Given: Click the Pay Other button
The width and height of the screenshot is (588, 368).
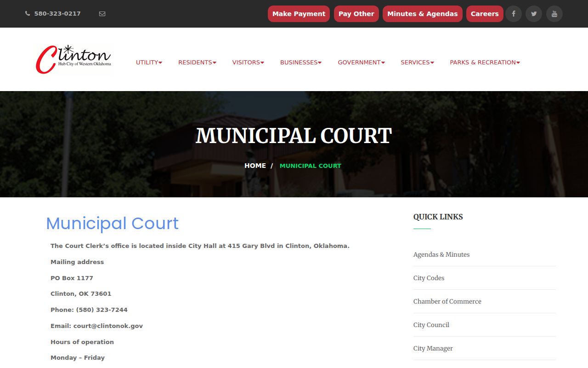Looking at the screenshot, I should pos(356,14).
